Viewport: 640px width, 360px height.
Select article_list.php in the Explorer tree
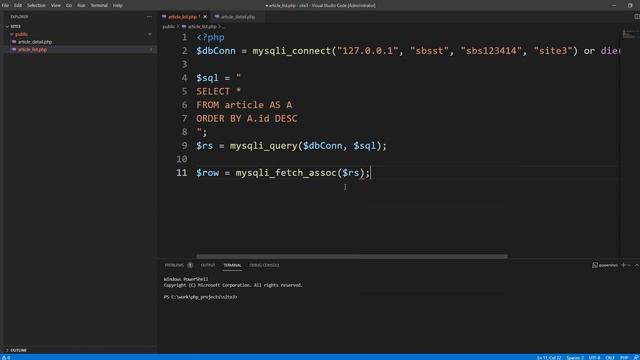(32, 49)
